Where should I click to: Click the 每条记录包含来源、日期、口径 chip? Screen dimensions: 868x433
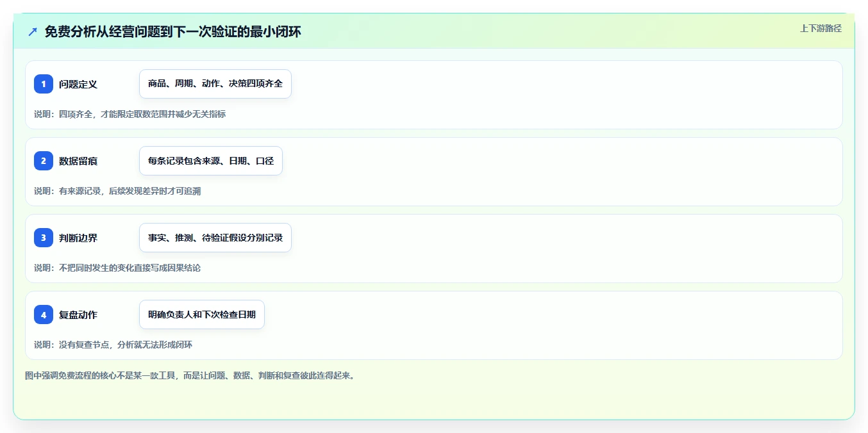click(211, 161)
